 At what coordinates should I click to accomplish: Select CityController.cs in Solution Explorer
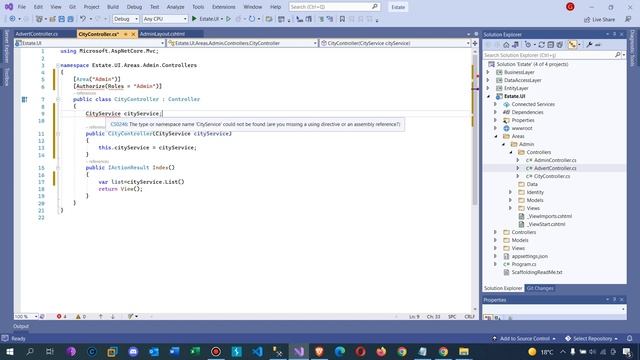pos(552,176)
